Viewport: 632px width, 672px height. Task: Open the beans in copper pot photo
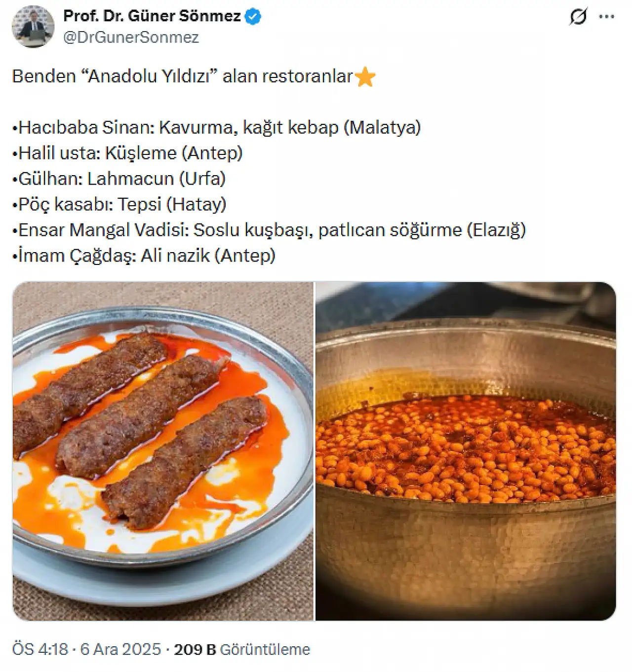(466, 451)
